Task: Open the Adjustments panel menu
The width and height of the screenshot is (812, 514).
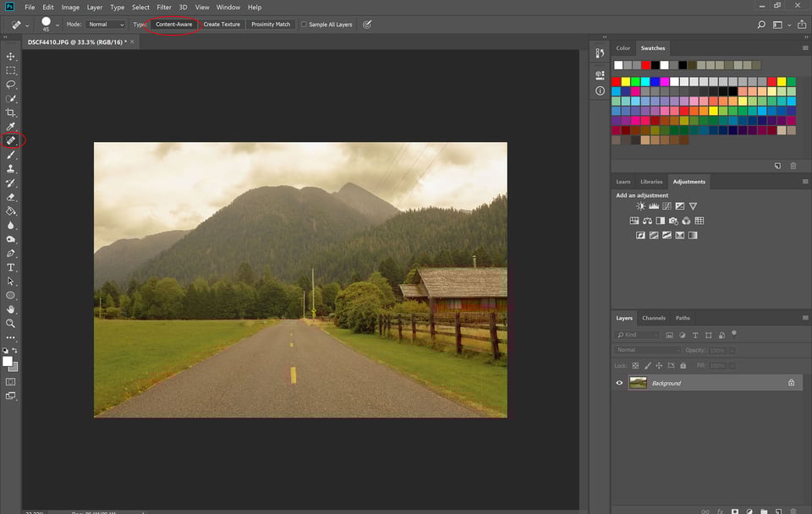Action: [805, 182]
